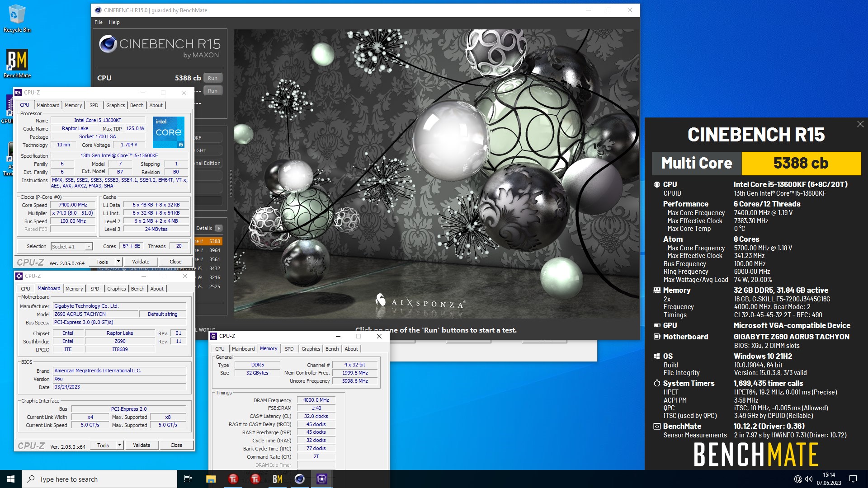Click the Cinebench left panel resize handle
The width and height of the screenshot is (868, 488).
pos(231,184)
